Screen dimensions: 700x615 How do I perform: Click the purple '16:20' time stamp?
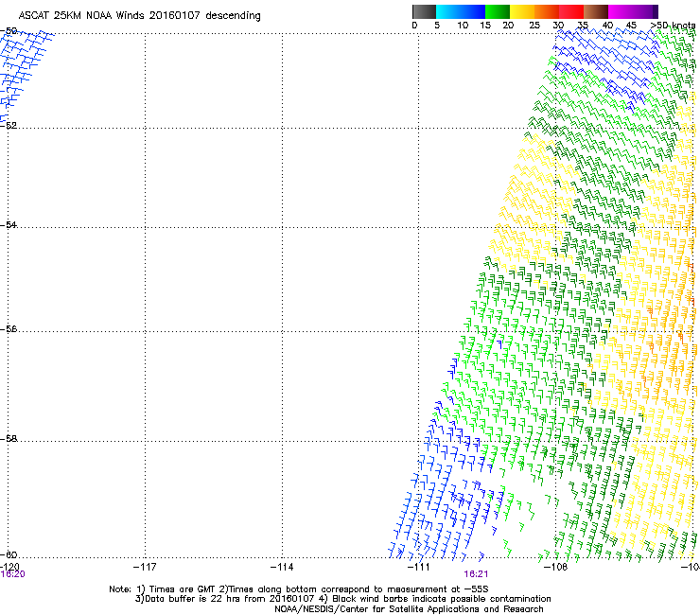12,574
